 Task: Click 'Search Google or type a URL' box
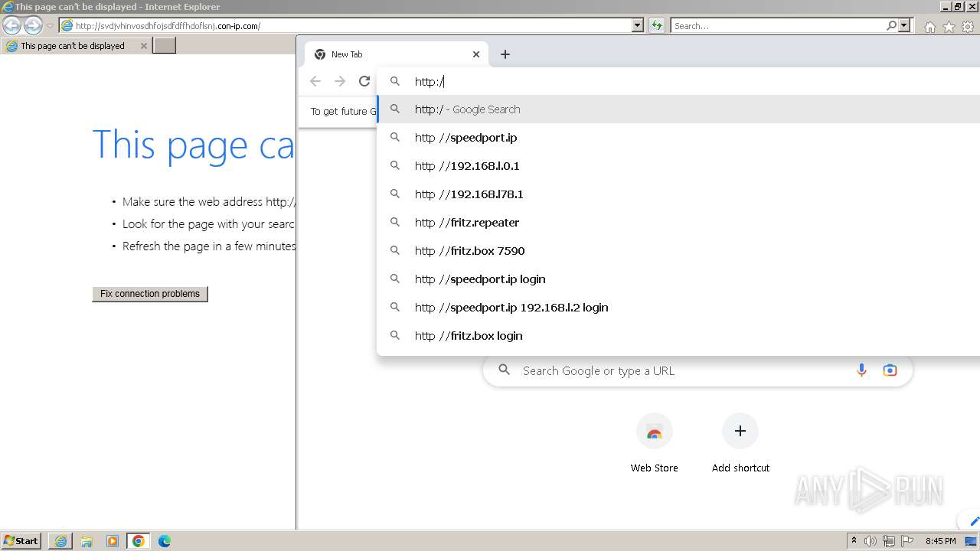coord(697,370)
